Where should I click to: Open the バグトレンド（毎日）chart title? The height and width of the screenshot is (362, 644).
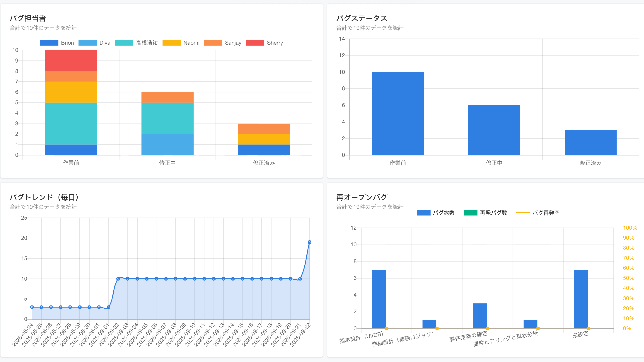(44, 197)
